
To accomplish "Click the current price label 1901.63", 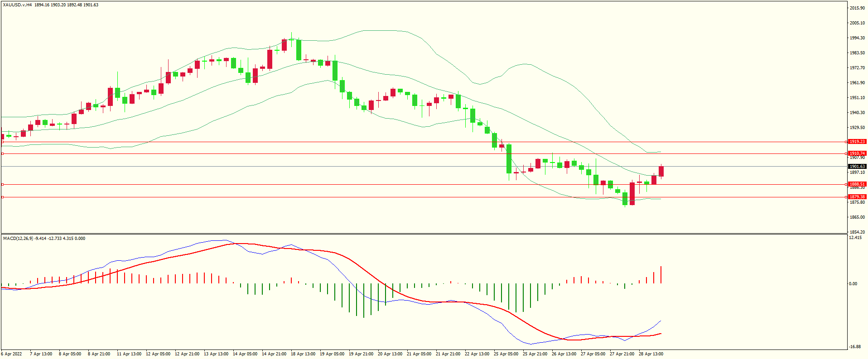I will (x=857, y=167).
